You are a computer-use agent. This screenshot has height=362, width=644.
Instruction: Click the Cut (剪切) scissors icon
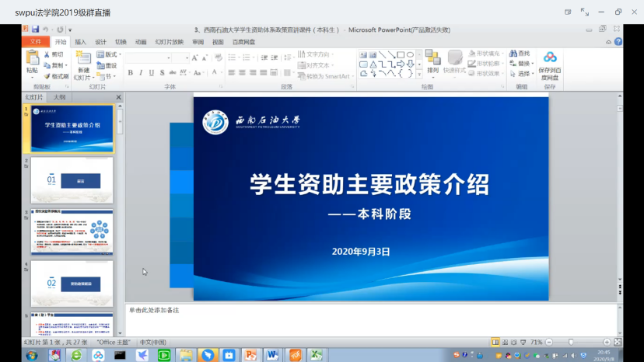point(46,54)
